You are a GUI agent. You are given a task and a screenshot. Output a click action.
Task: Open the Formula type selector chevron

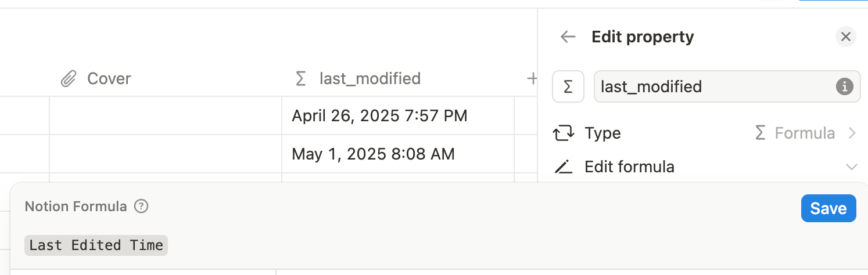(x=852, y=133)
